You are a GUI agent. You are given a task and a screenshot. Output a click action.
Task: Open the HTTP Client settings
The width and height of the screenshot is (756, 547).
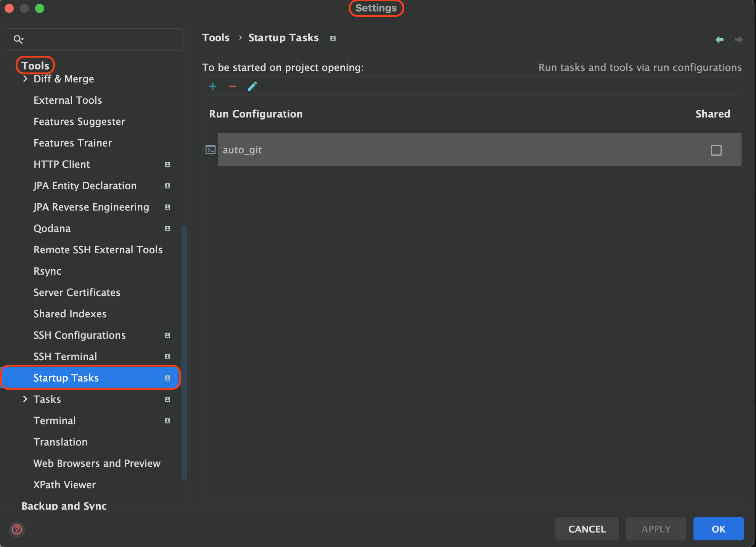tap(62, 164)
